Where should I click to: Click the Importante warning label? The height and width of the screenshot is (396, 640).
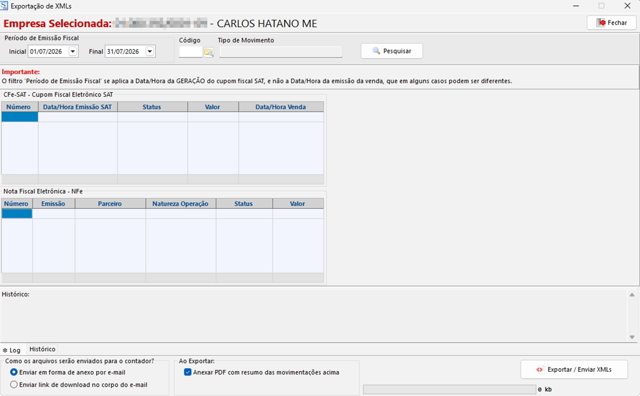click(x=20, y=72)
